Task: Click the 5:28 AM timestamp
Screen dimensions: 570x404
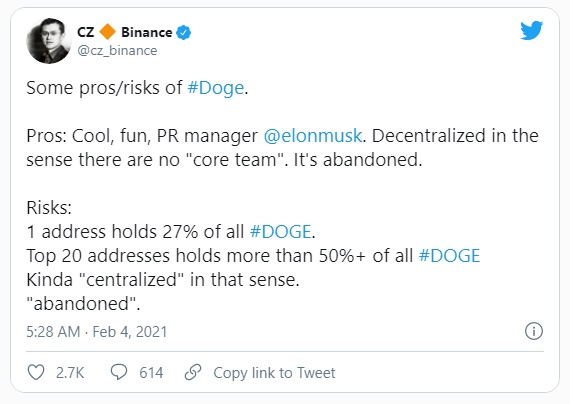Action: tap(53, 332)
